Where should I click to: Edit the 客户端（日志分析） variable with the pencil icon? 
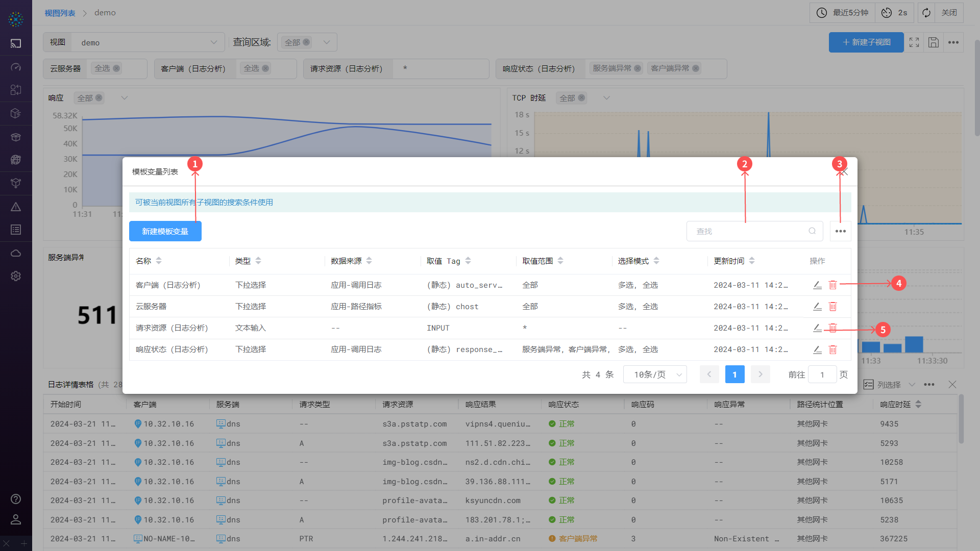point(817,285)
